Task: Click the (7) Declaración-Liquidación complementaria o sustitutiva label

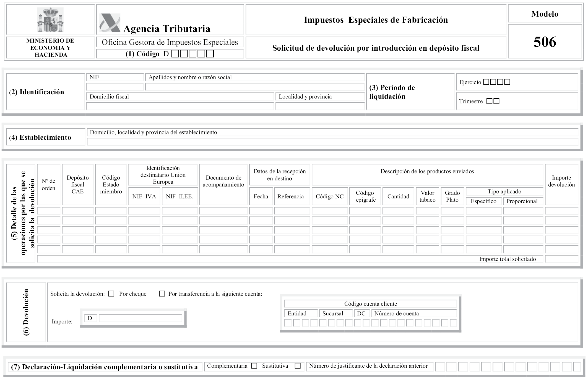Action: click(x=104, y=367)
